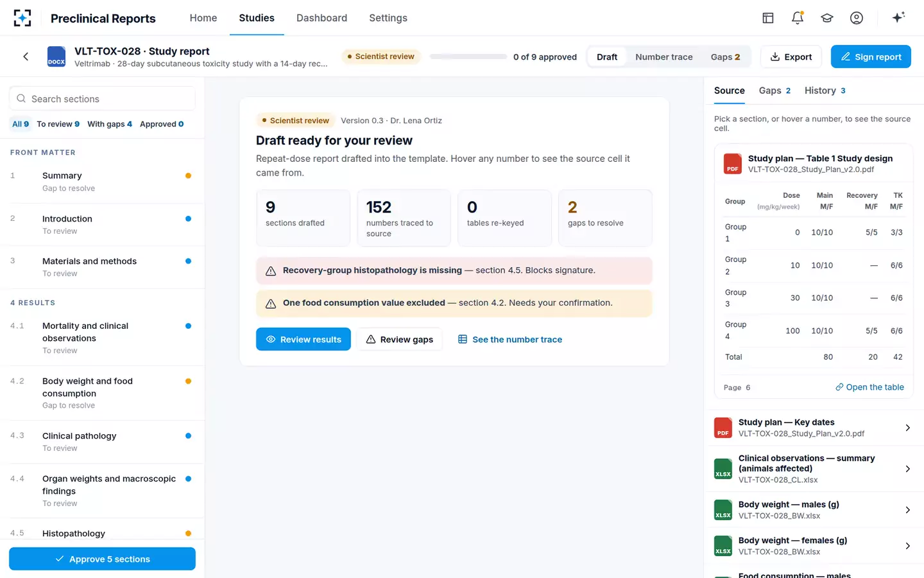The height and width of the screenshot is (578, 924).
Task: Open the Dashboard nav tab
Action: [321, 18]
